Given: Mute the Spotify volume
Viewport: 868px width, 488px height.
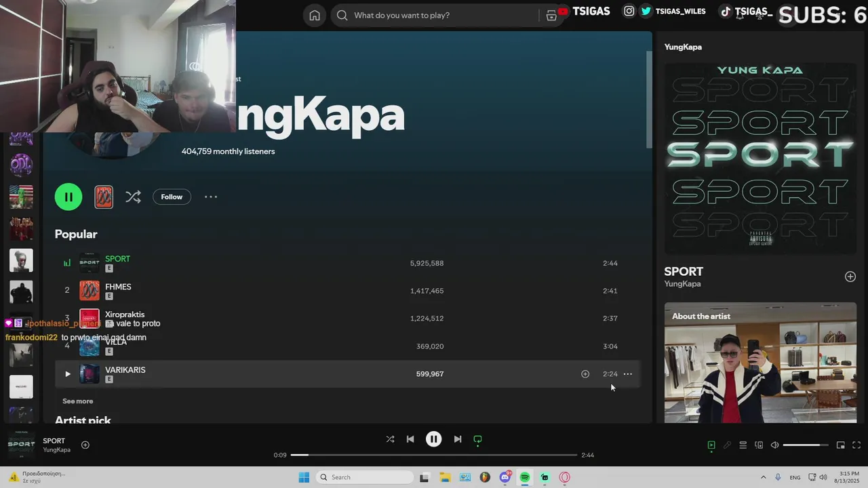Looking at the screenshot, I should (775, 445).
